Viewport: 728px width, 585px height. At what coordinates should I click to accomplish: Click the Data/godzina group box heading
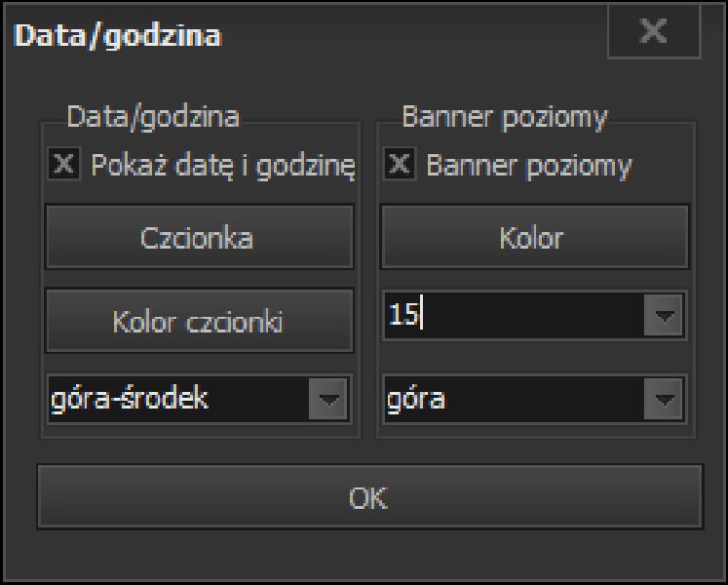pyautogui.click(x=153, y=117)
